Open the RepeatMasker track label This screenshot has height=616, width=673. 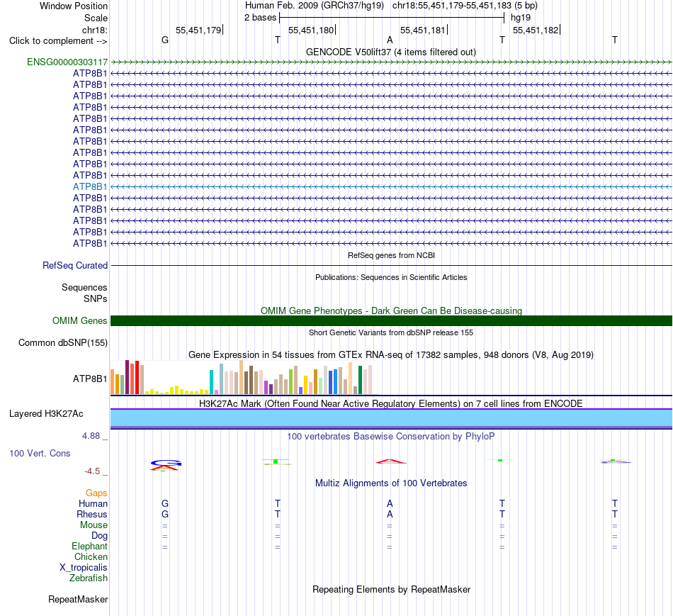coord(78,599)
